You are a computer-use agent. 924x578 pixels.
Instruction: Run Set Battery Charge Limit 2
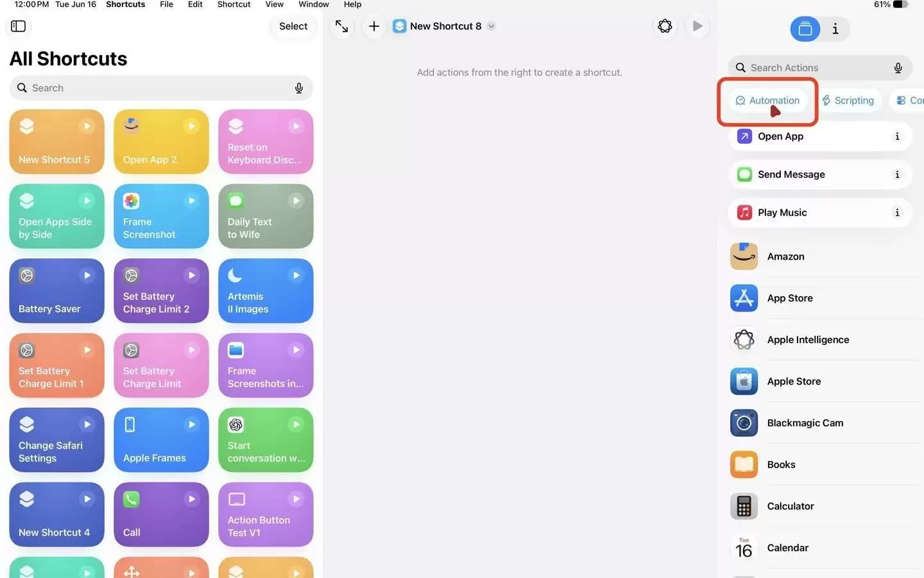point(191,276)
